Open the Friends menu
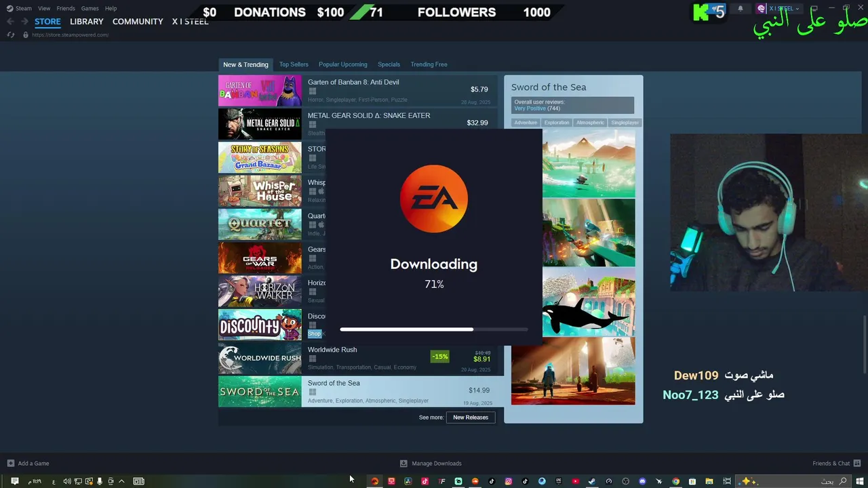868x488 pixels. pos(66,8)
